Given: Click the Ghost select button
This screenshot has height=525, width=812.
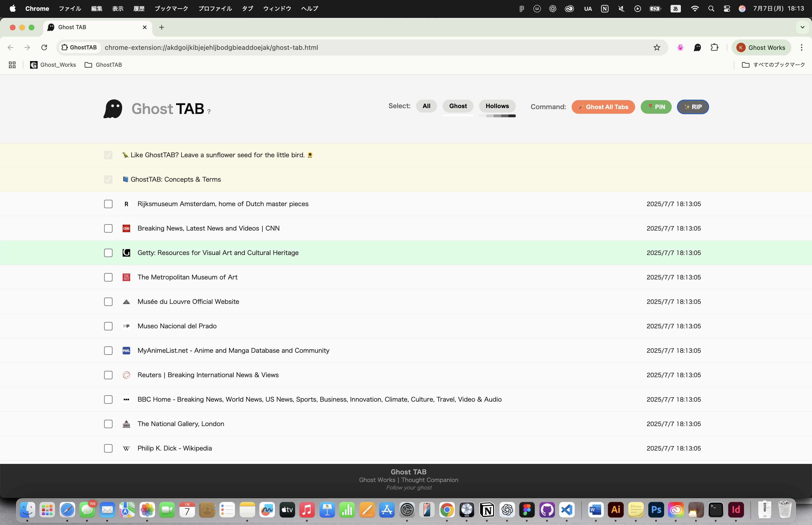Looking at the screenshot, I should click(458, 106).
